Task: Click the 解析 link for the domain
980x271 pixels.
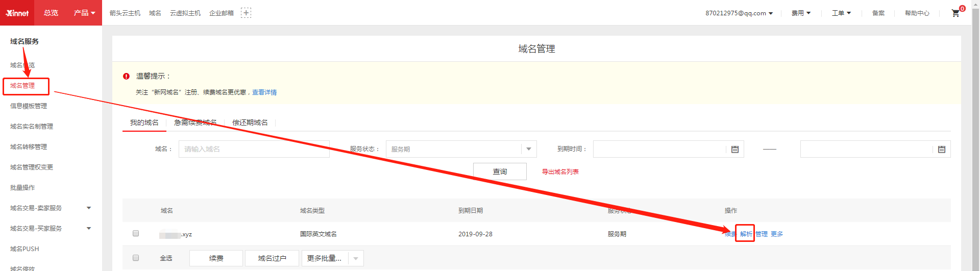Action: (x=745, y=234)
